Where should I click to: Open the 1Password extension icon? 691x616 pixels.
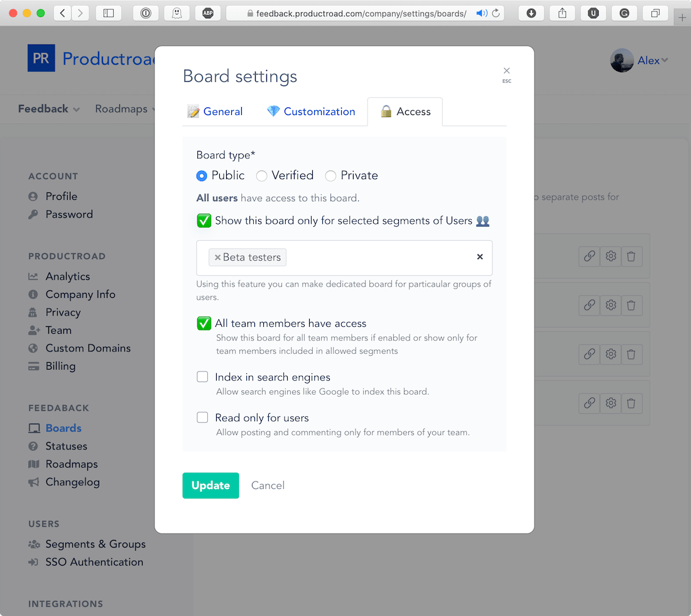(x=146, y=13)
